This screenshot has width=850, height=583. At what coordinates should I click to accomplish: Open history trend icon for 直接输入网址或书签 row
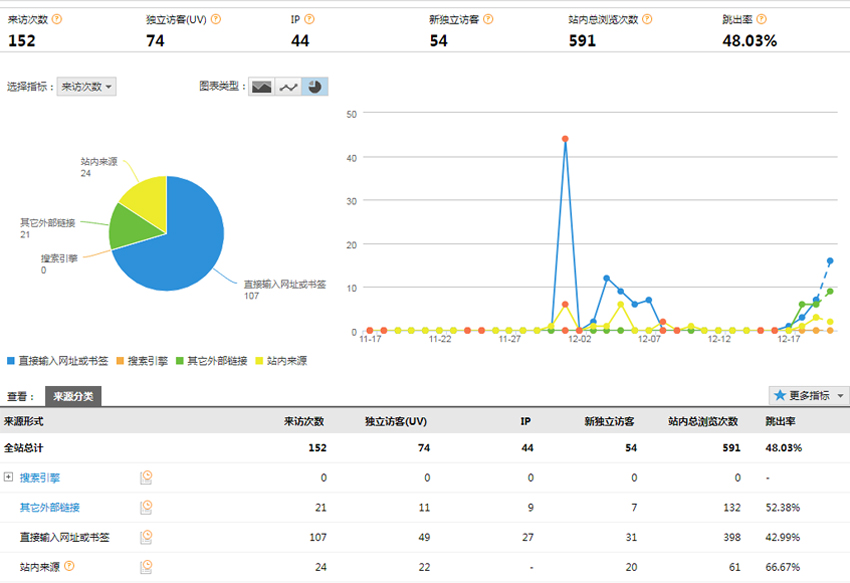(146, 537)
